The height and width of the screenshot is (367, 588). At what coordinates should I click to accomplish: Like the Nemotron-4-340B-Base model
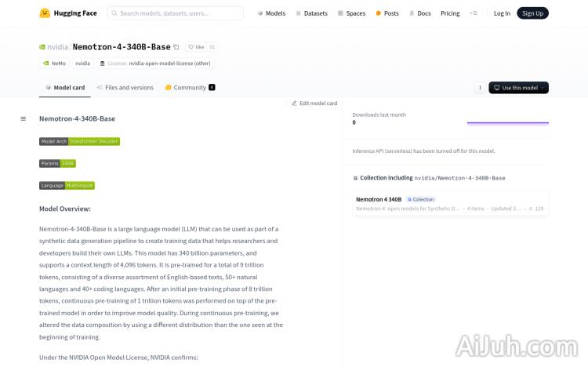point(196,47)
